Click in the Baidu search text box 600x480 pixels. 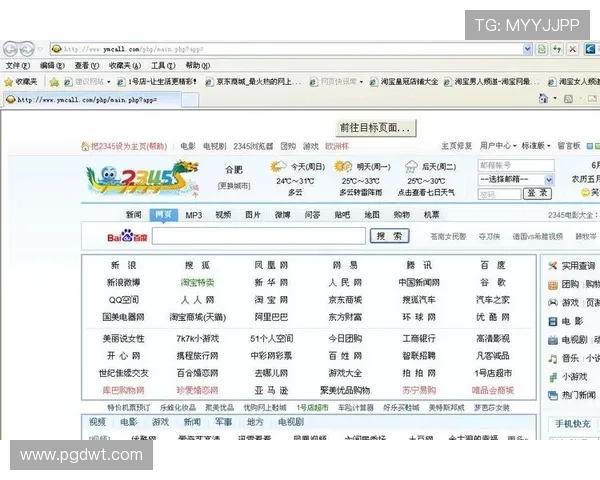coord(259,236)
